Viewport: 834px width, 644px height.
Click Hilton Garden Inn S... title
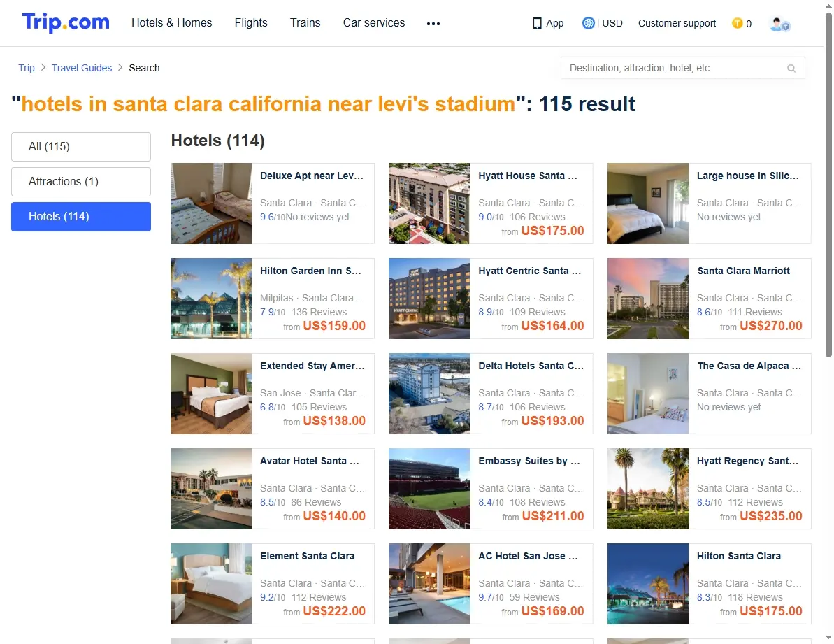310,271
